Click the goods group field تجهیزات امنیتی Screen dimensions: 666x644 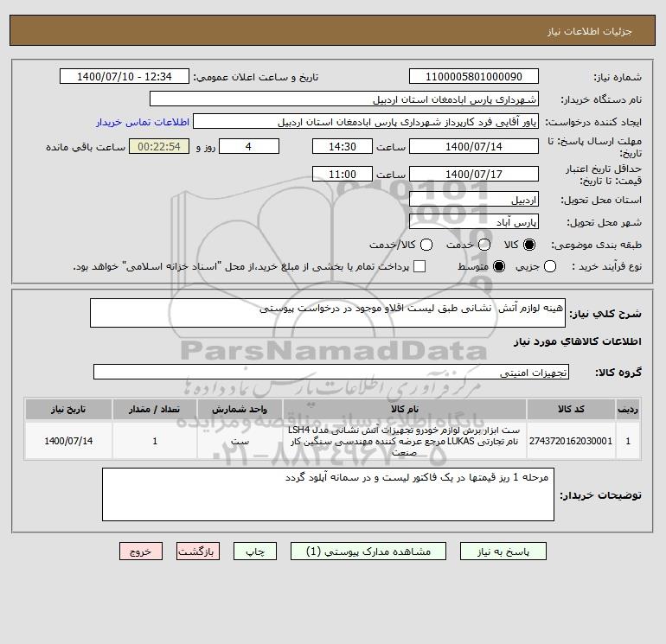point(331,373)
